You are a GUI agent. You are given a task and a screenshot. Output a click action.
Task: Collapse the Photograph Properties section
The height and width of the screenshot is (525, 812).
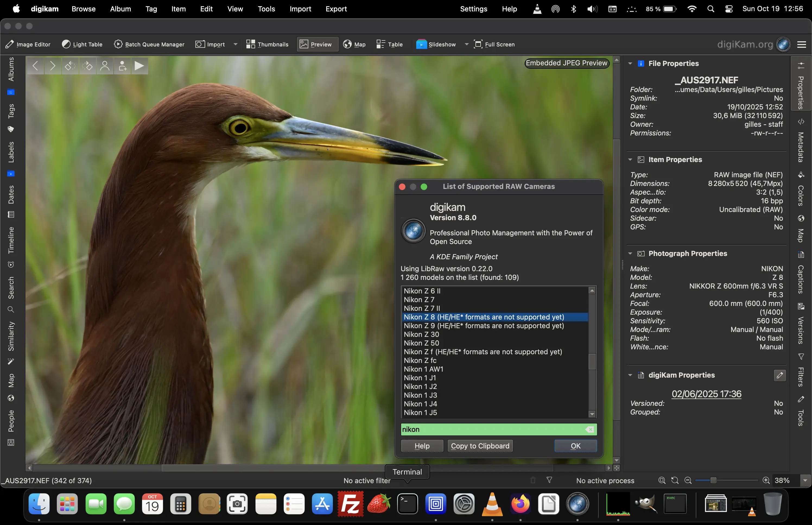[630, 254]
